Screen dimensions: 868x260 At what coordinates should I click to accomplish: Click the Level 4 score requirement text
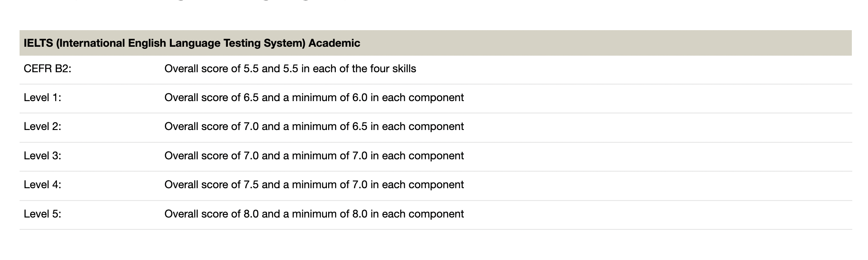coord(314,185)
